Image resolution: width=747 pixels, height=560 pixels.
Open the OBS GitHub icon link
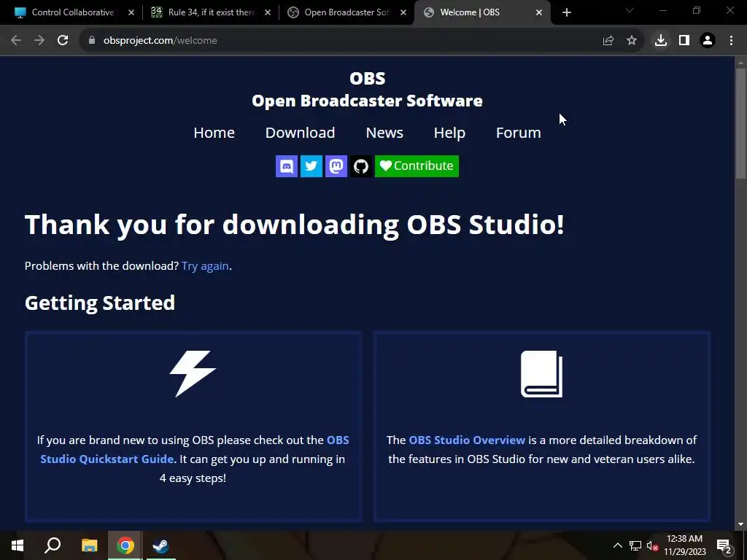tap(360, 166)
